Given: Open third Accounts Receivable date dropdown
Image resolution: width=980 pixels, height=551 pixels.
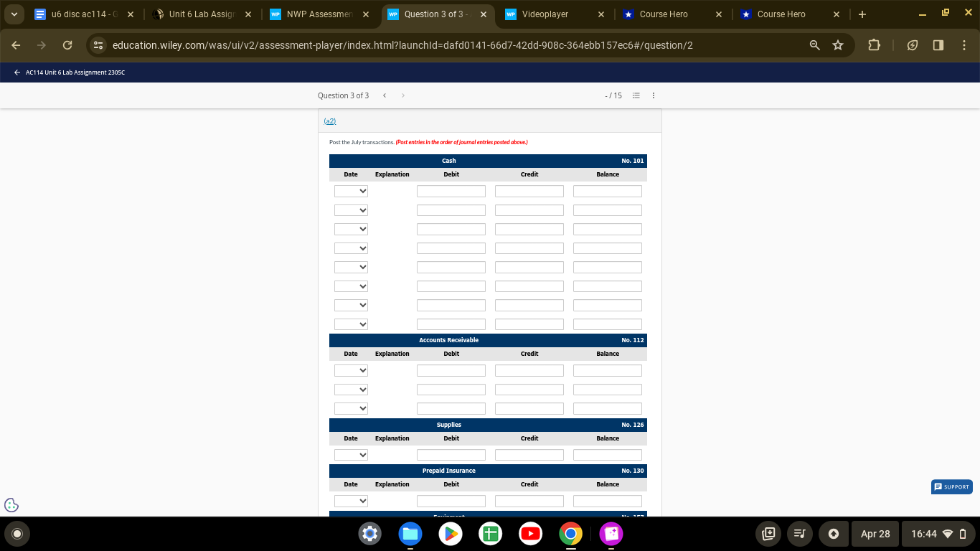Looking at the screenshot, I should (352, 408).
